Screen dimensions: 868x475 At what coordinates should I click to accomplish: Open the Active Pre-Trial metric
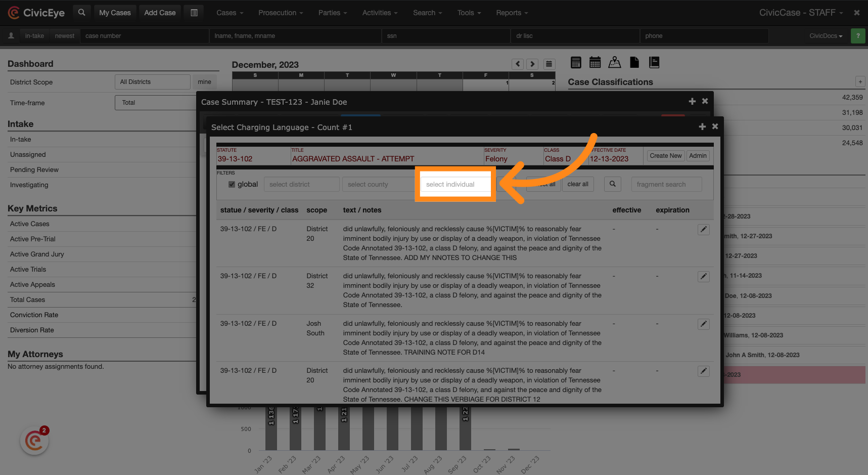pyautogui.click(x=33, y=239)
